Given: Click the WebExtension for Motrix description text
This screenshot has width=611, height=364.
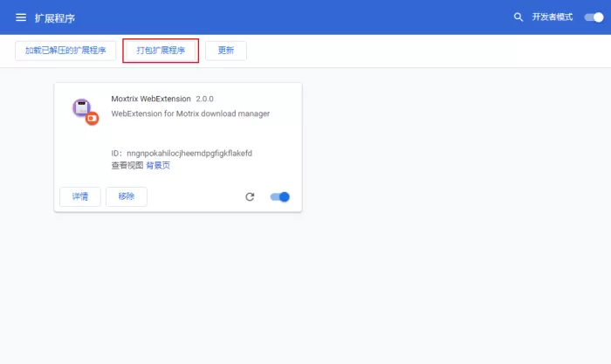Looking at the screenshot, I should (x=190, y=113).
